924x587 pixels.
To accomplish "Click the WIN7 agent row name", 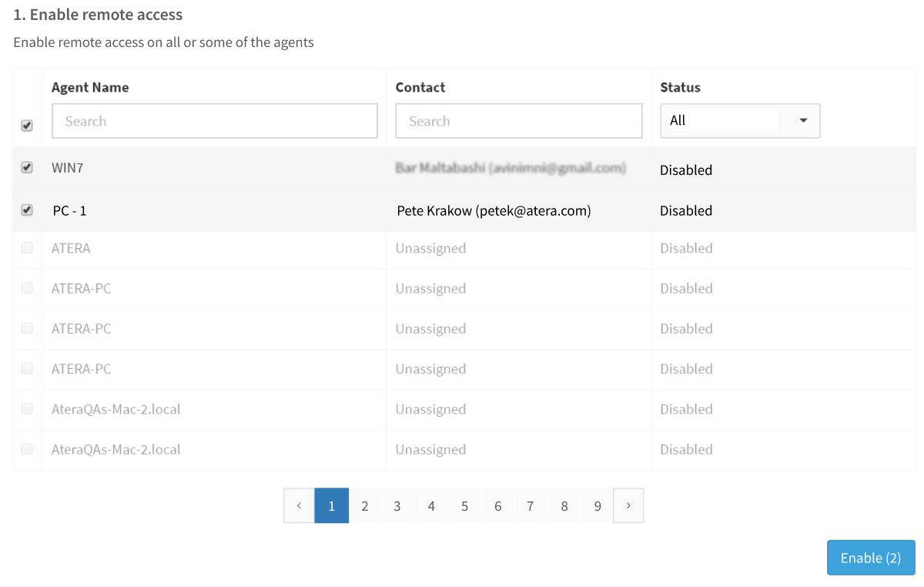I will [x=67, y=167].
